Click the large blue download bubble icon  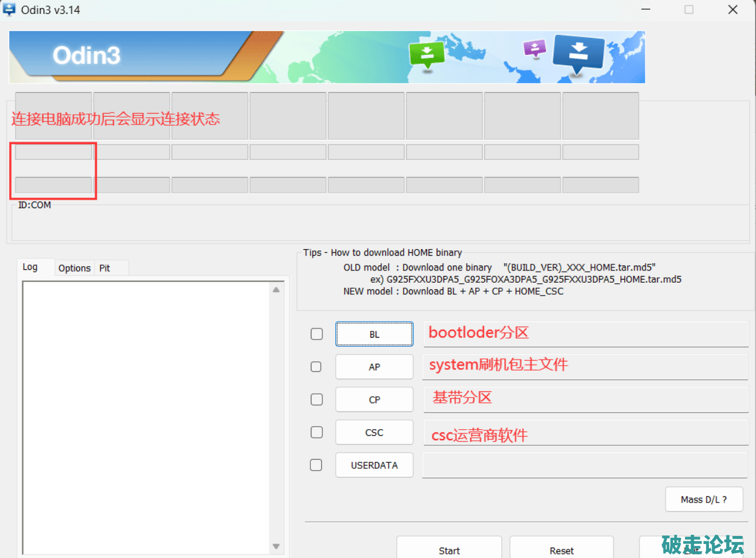coord(578,54)
